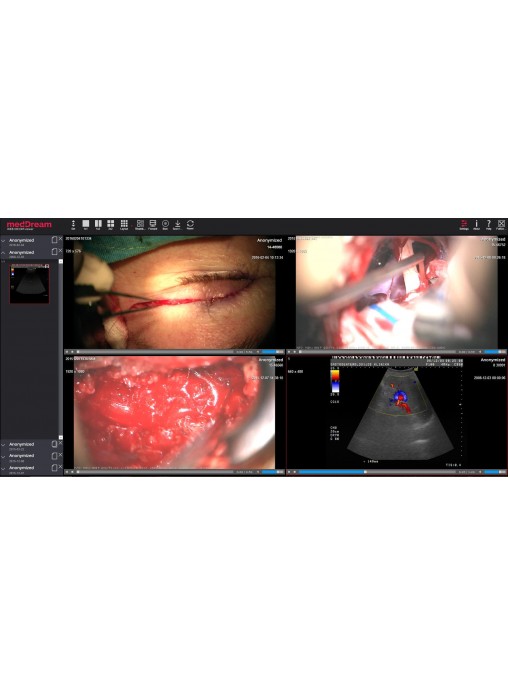The height and width of the screenshot is (696, 508).
Task: Select the 1x2 two-column layout icon
Action: 98,224
